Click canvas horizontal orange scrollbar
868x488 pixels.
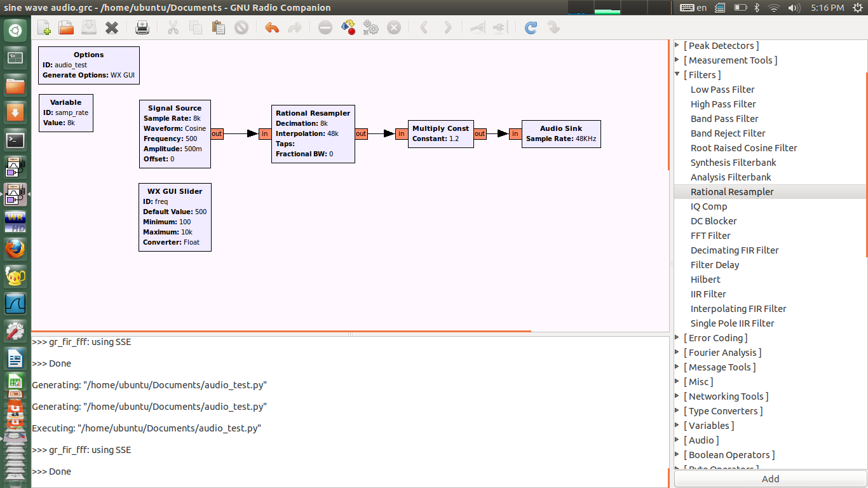pos(281,331)
